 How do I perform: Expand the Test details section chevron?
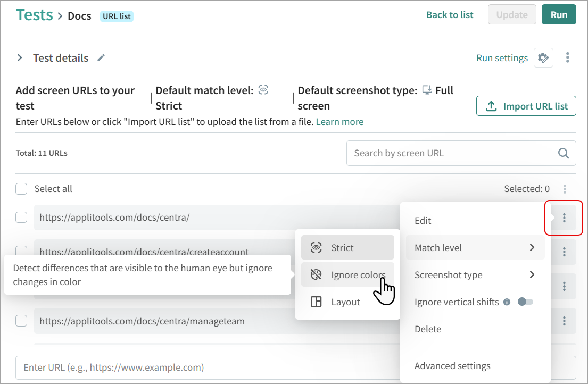point(20,58)
